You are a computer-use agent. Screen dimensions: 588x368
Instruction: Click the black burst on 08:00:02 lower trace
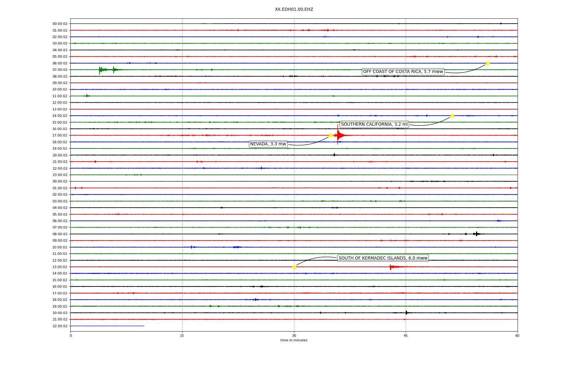[476, 234]
